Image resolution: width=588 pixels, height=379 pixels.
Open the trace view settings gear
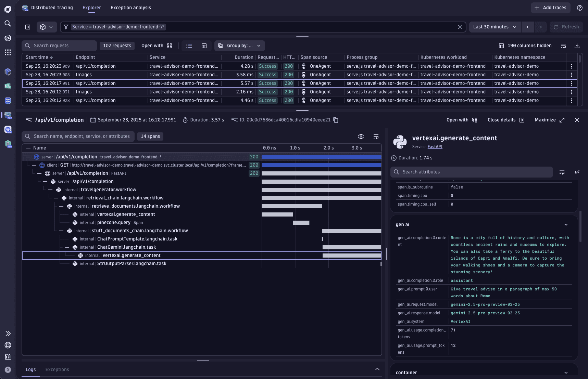[361, 136]
